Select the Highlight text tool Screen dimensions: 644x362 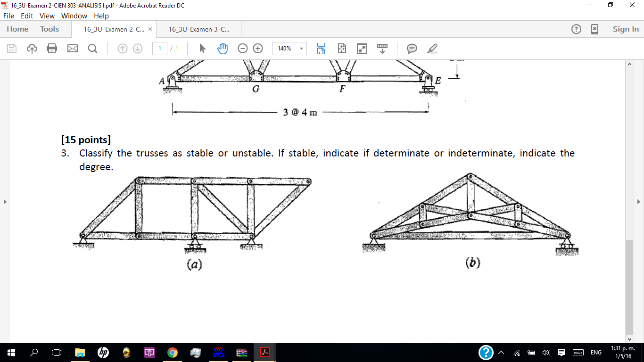click(432, 48)
